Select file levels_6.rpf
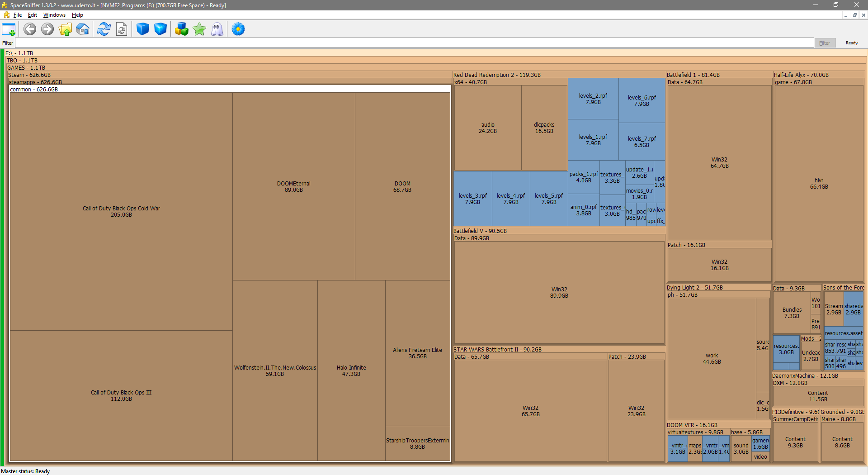Screen dimensions: 868x475 pos(642,100)
